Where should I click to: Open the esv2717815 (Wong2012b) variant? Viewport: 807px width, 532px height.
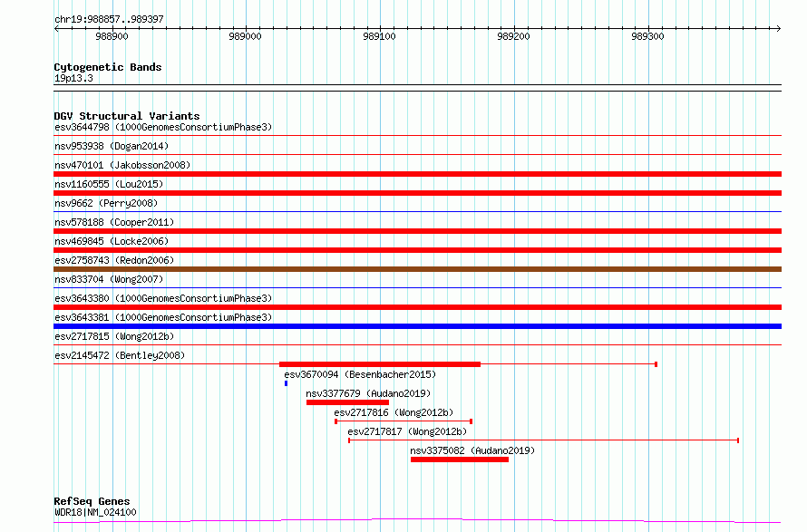114,336
